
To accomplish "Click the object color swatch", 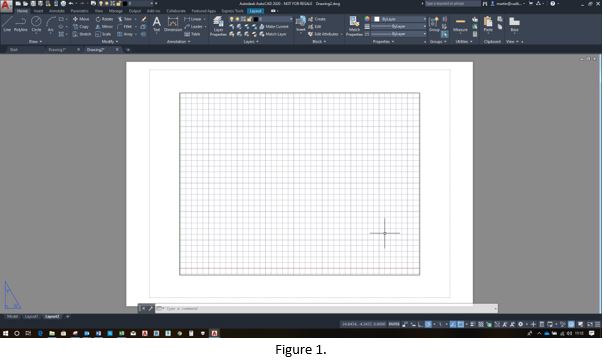I will (377, 19).
